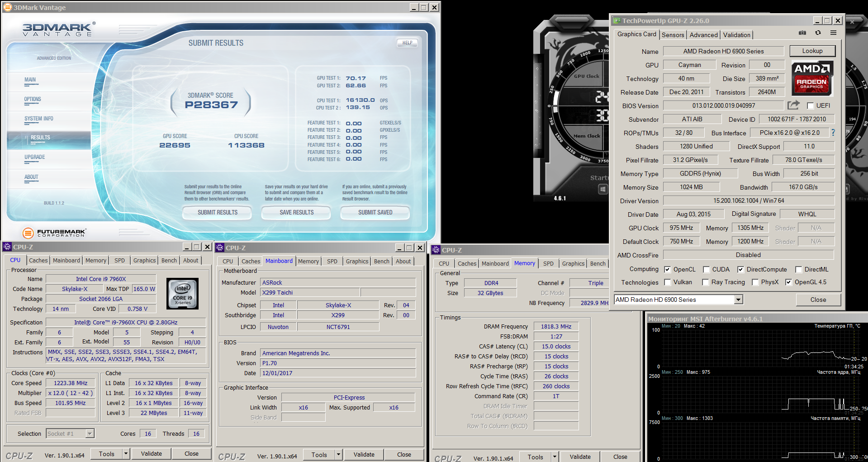868x462 pixels.
Task: Open SYSTEM INFO in 3DMark sidebar
Action: [39, 119]
